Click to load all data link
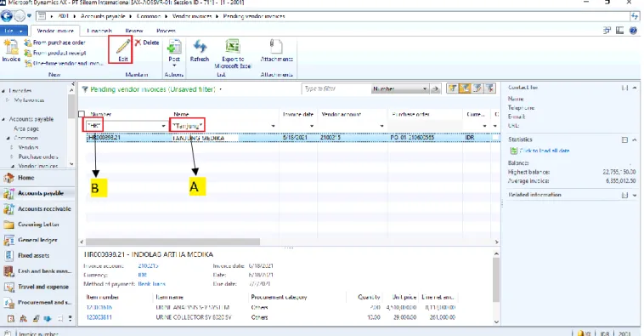This screenshot has width=644, height=336. (x=545, y=151)
